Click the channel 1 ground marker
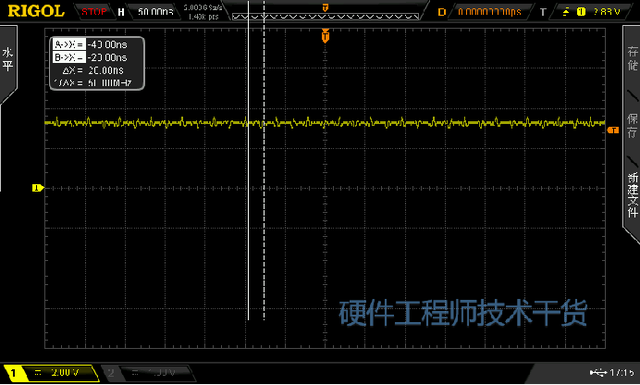 38,188
